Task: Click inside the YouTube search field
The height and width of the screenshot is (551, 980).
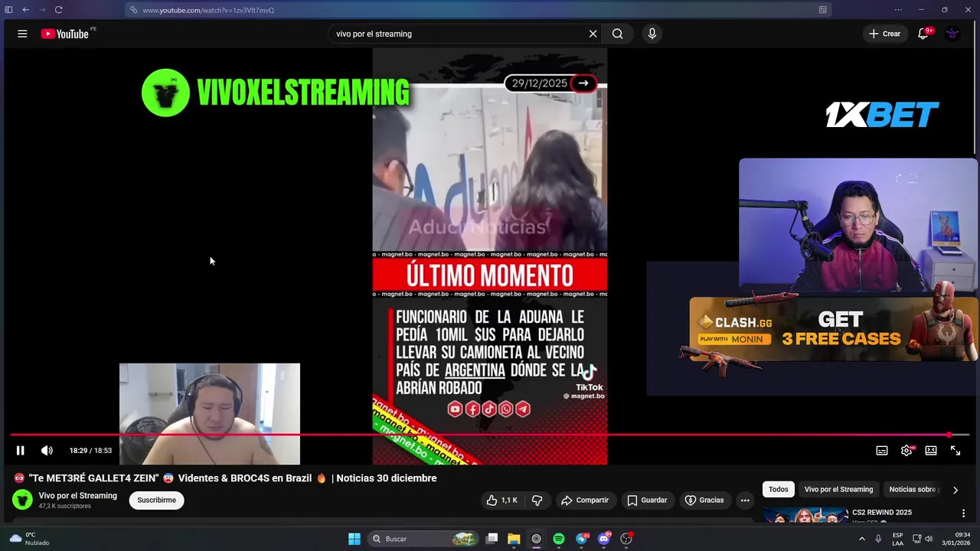Action: tap(459, 34)
